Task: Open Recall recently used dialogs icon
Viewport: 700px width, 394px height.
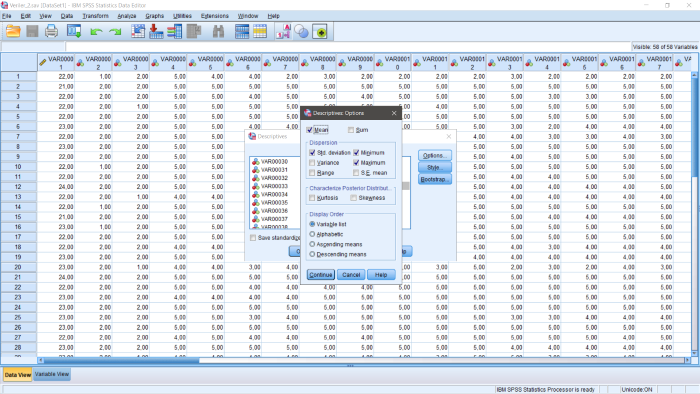Action: pos(74,31)
